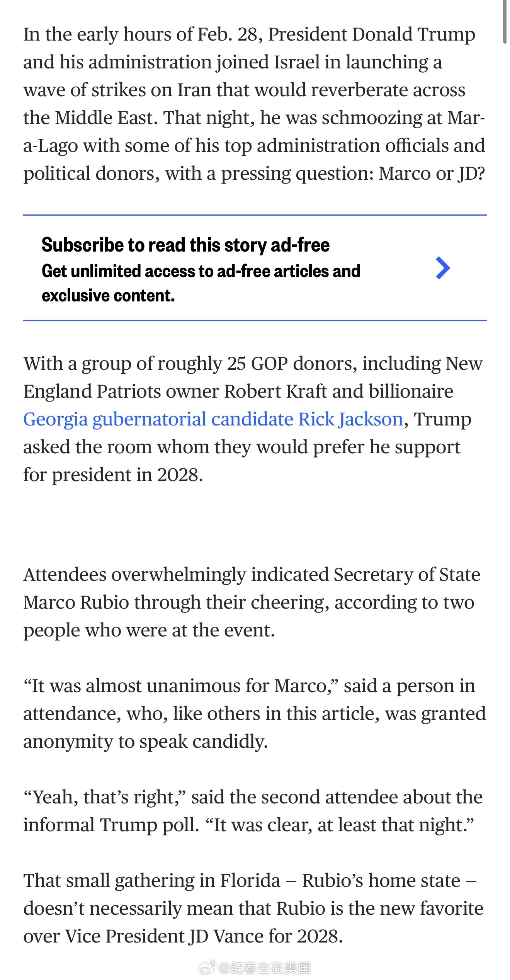Click the words 'Marco or JD?'
Screen dimensions: 510x980
tap(432, 174)
